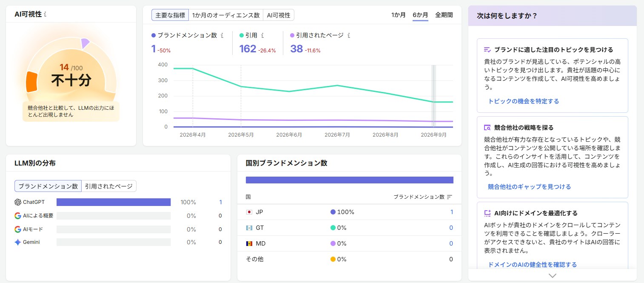Click the ChatGPT logo icon
This screenshot has height=283, width=644.
coord(18,202)
